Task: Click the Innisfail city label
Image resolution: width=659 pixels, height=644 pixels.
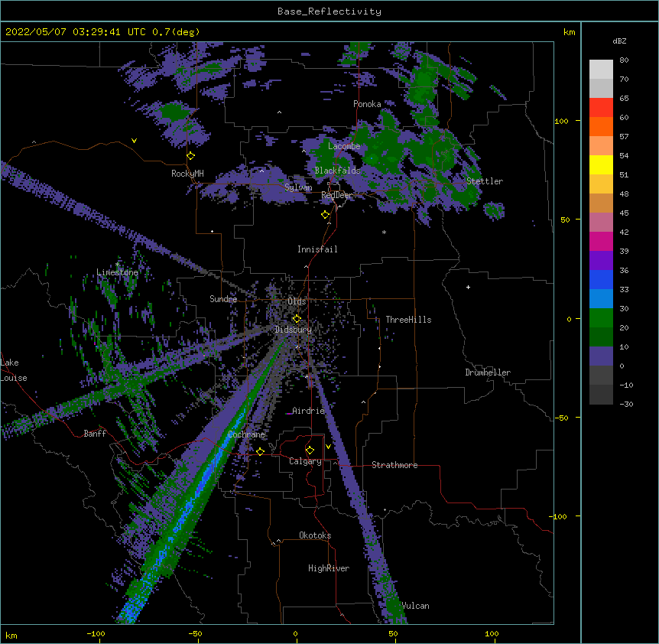Action: point(317,249)
